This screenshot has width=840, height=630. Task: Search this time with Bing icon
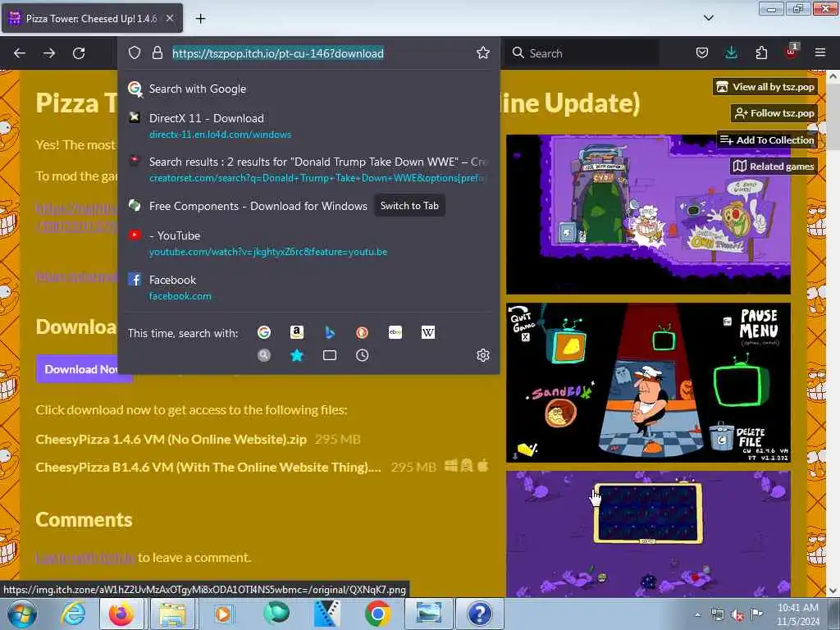coord(330,333)
